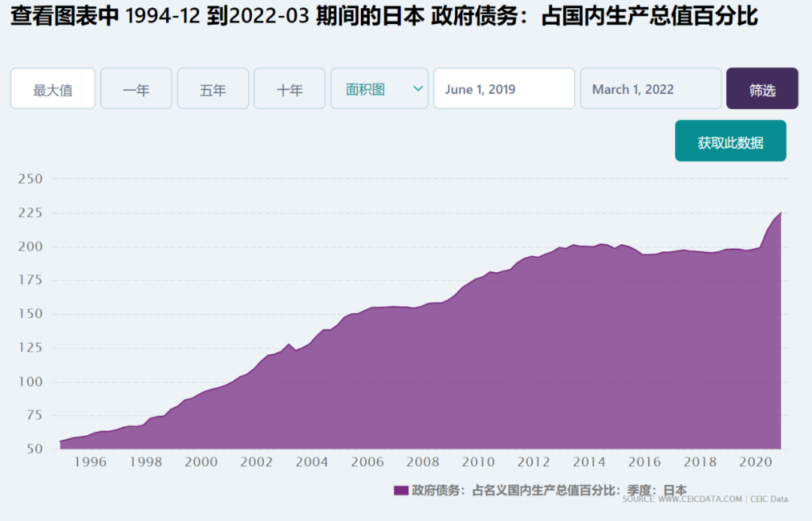Click the 2014 label on the x-axis
The width and height of the screenshot is (812, 521).
click(589, 462)
